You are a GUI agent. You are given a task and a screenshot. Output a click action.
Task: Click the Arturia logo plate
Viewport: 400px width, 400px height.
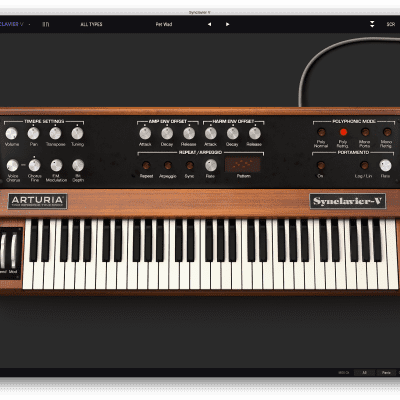[x=37, y=201]
